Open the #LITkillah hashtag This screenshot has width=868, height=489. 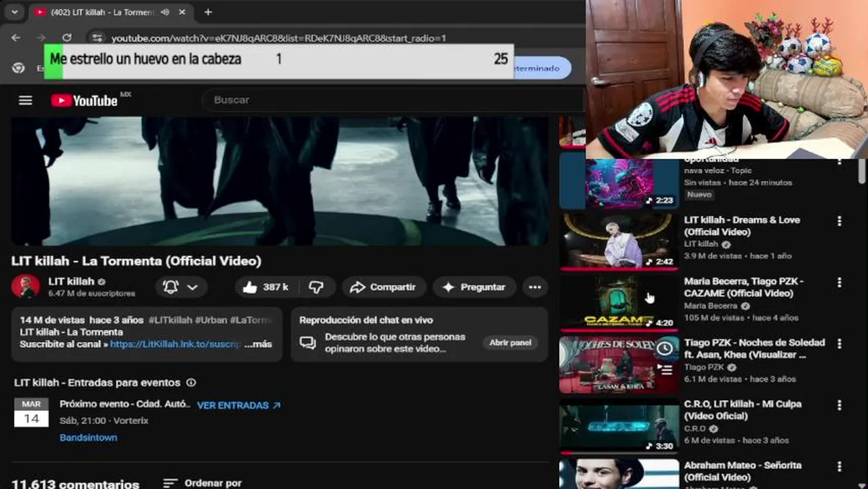click(170, 320)
